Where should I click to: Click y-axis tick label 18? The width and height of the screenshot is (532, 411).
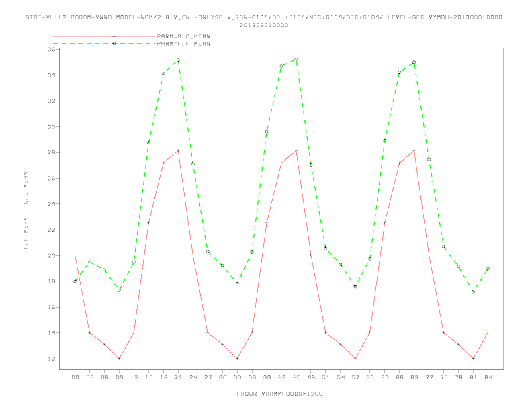click(x=52, y=281)
